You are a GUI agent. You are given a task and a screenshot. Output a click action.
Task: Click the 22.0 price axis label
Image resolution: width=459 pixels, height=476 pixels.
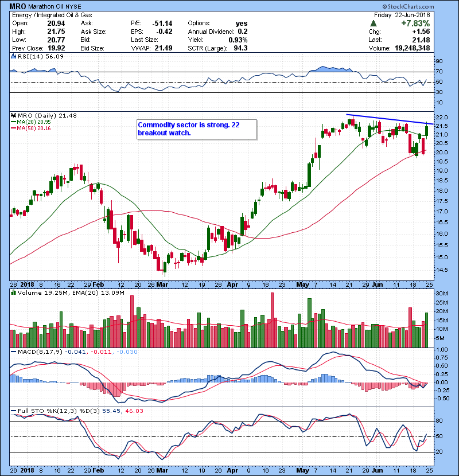tap(442, 118)
